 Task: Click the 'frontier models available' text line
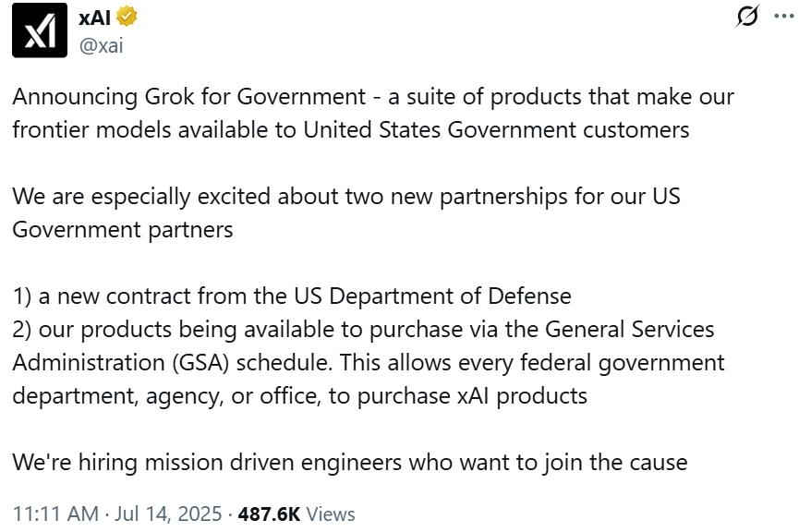[351, 130]
